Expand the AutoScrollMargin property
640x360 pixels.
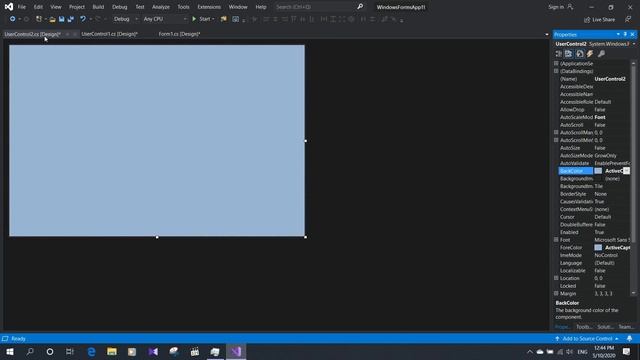[556, 132]
